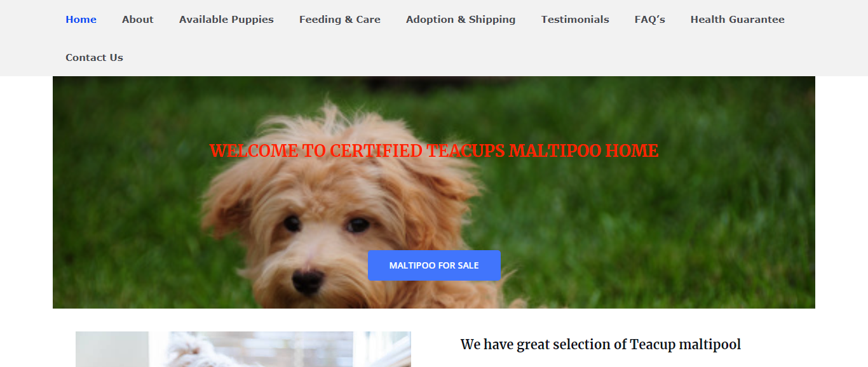Open the About page
The height and width of the screenshot is (367, 868).
[x=137, y=19]
